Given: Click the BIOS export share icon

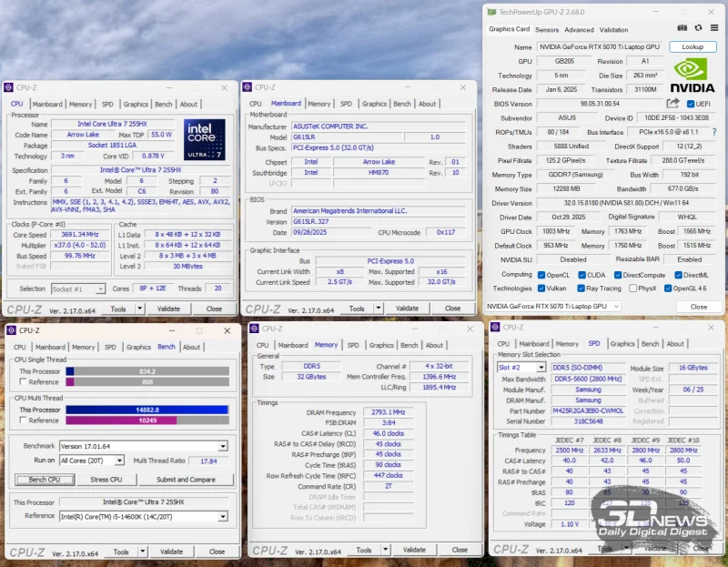Looking at the screenshot, I should [672, 104].
